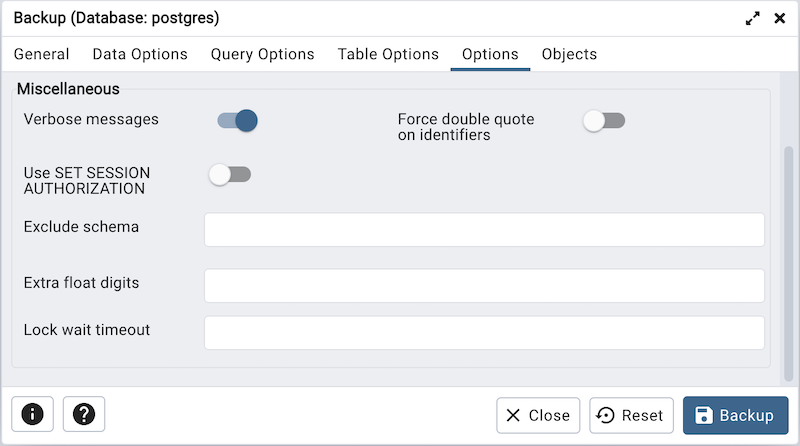Select the Table Options tab
The width and height of the screenshot is (800, 446).
388,54
